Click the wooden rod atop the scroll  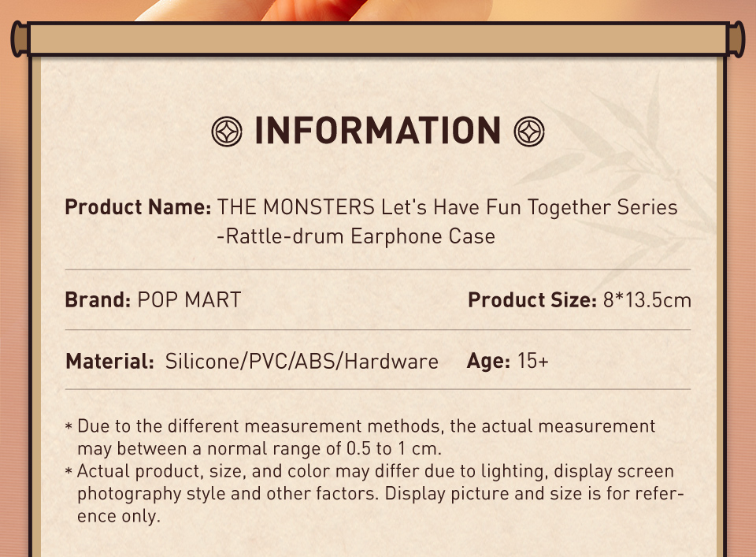378,39
